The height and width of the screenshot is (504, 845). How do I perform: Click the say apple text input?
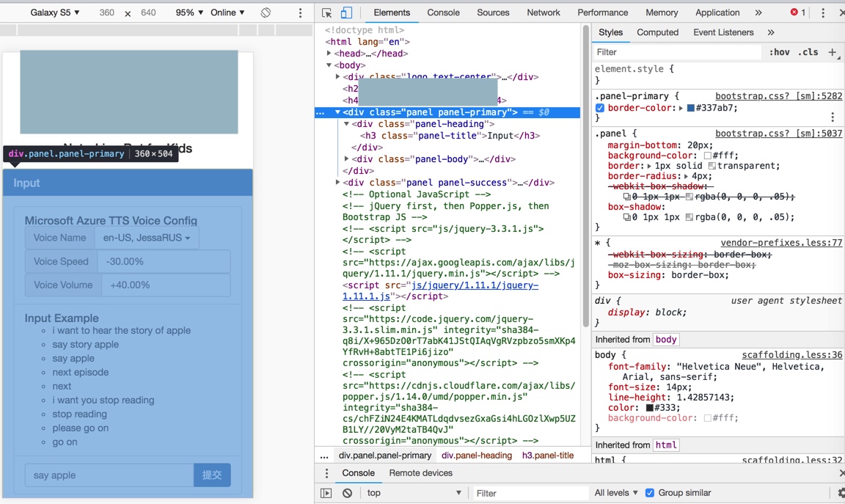click(109, 475)
